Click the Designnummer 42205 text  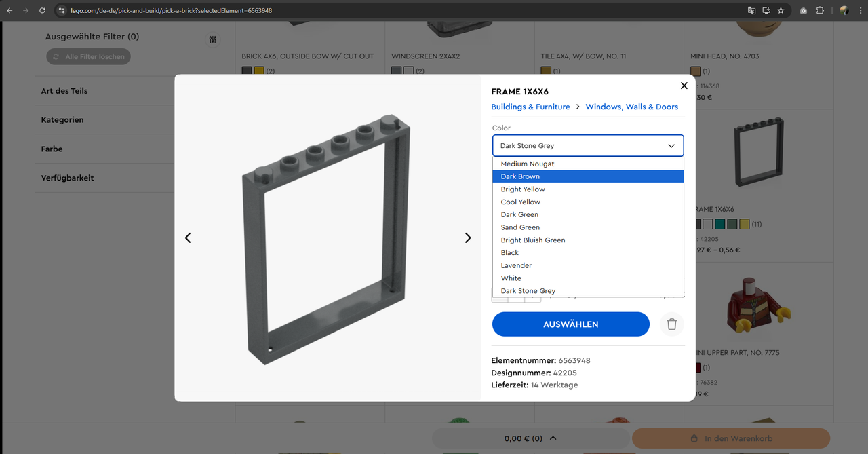[x=534, y=373]
